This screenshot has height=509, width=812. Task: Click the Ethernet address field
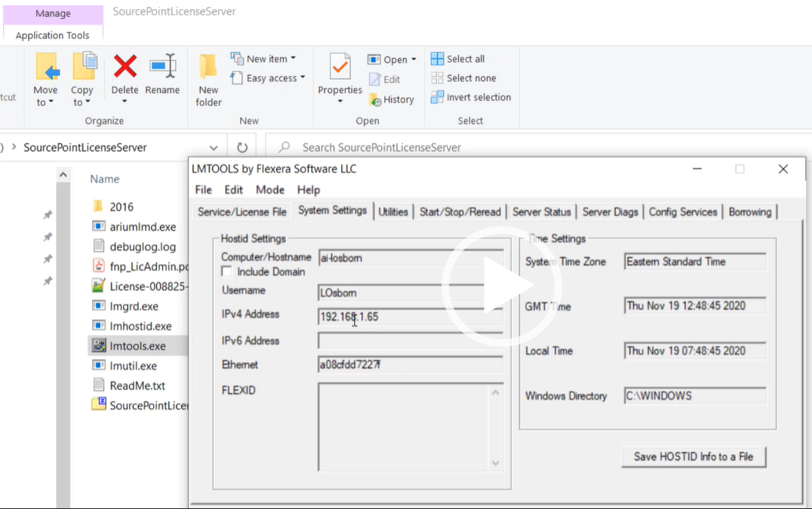pos(411,365)
